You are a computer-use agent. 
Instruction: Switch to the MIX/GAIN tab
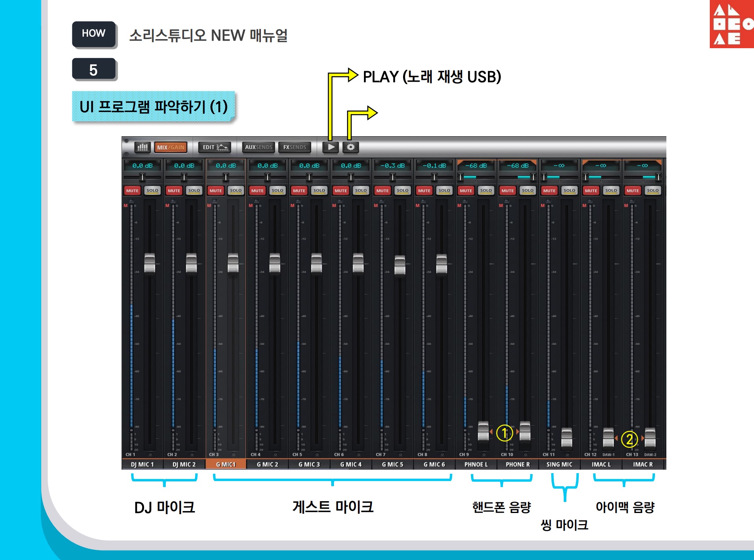pyautogui.click(x=171, y=147)
